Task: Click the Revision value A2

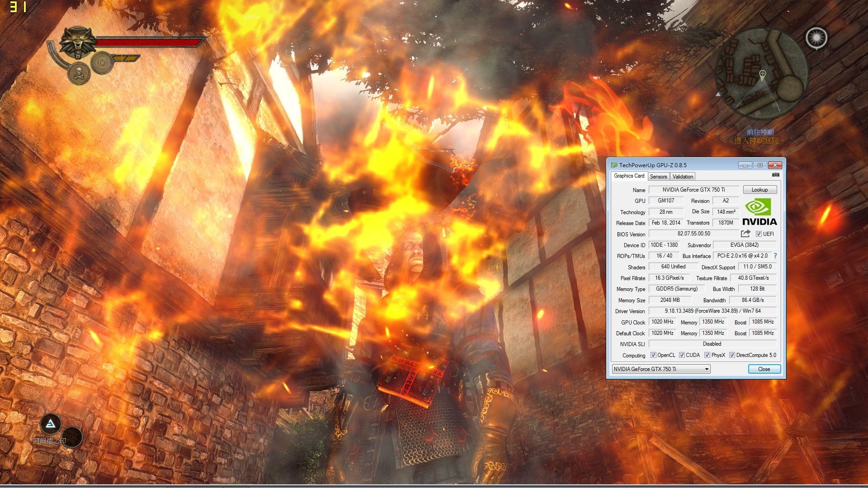Action: click(726, 201)
